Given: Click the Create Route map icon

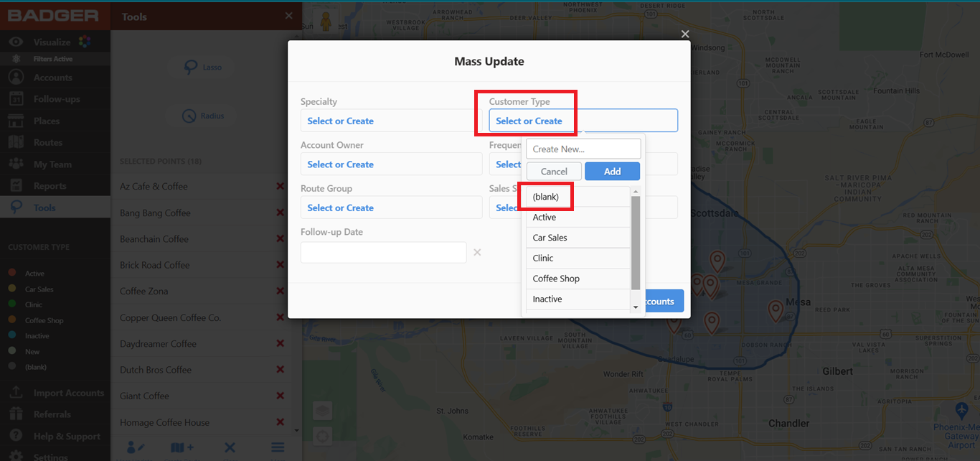Looking at the screenshot, I should coord(182,447).
